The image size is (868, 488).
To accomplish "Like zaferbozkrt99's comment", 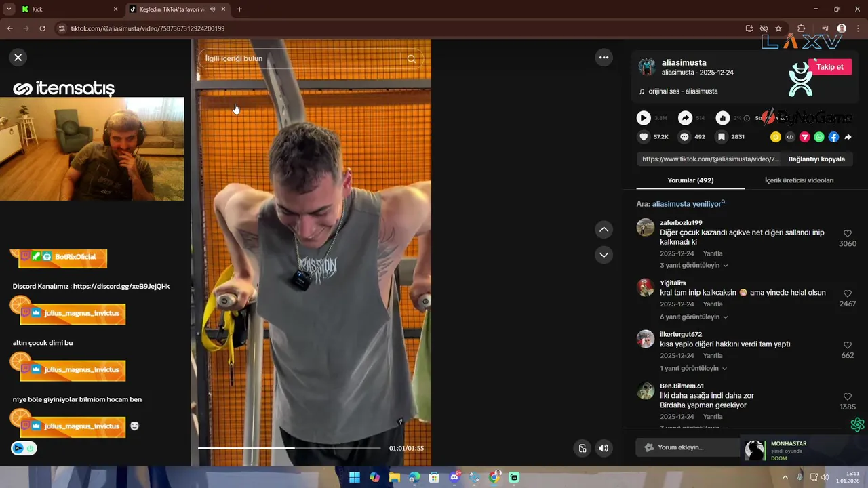I will (847, 233).
